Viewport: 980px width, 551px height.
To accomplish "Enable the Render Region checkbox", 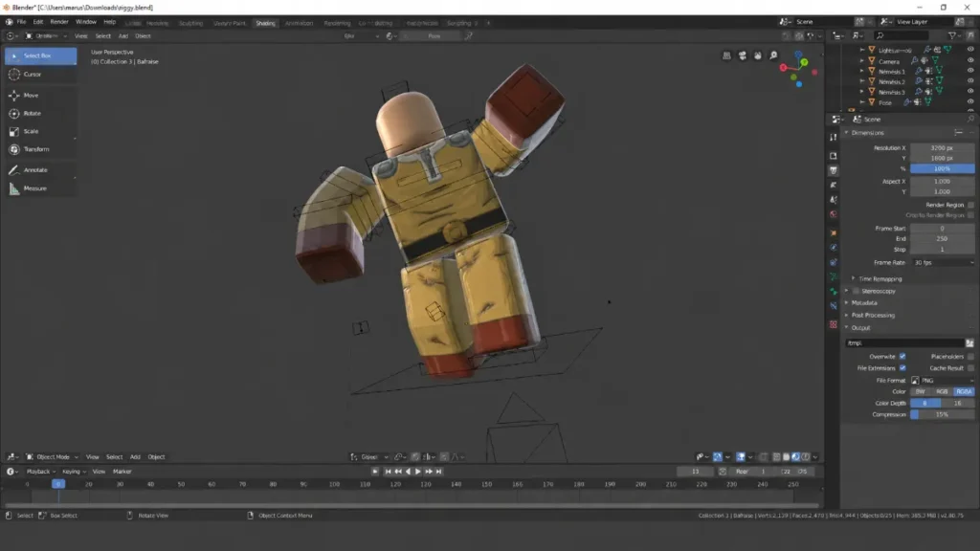I will coord(970,205).
